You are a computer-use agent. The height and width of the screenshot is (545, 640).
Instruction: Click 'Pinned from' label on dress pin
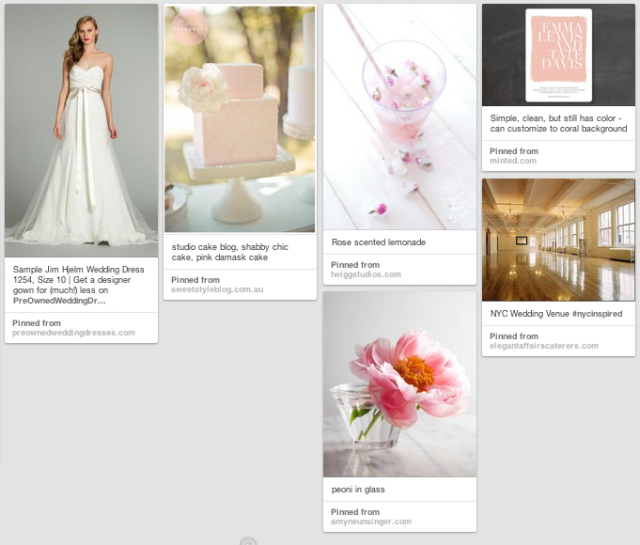36,323
